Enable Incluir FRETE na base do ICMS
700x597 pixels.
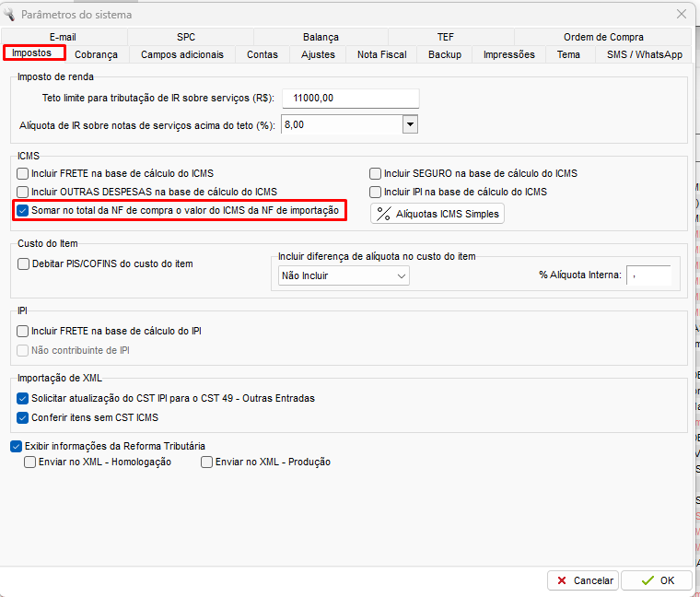pos(23,173)
